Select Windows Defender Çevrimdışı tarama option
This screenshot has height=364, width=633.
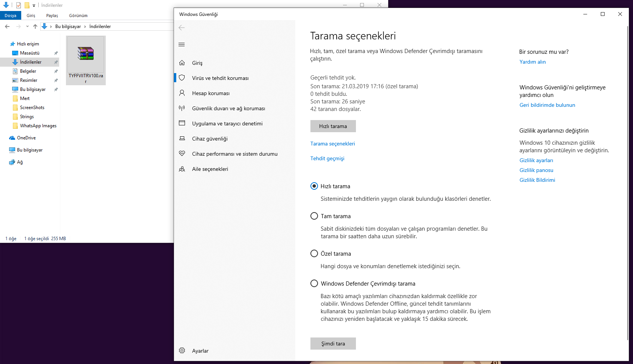[314, 283]
